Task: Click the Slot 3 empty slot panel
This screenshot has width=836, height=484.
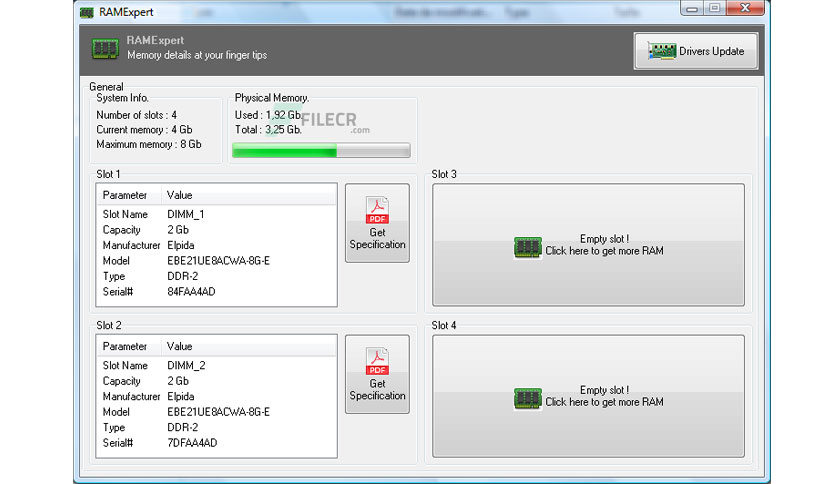Action: tap(588, 245)
